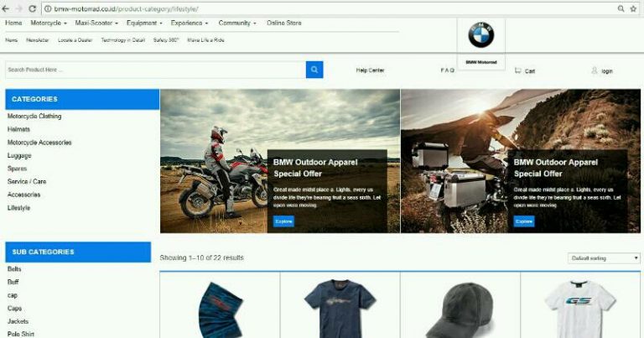Screen dimensions: 644x338
Task: Click the browser zoom magnifier icon in address bar
Action: coord(621,8)
